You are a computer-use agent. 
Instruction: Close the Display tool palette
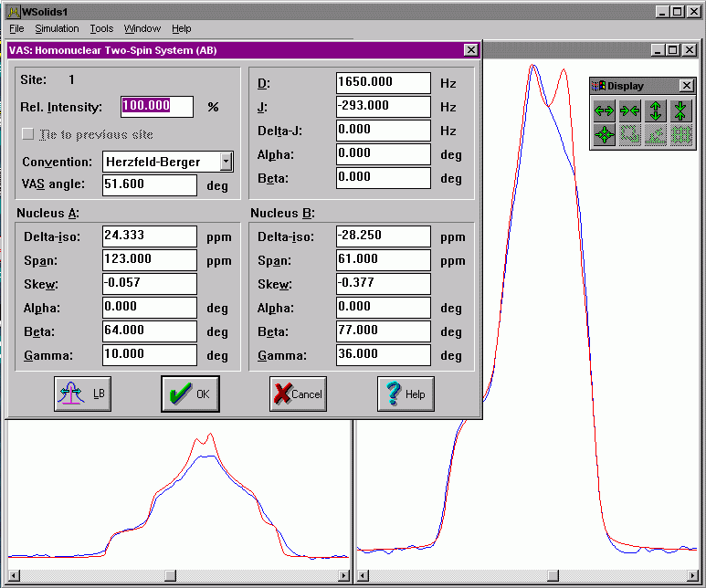686,86
